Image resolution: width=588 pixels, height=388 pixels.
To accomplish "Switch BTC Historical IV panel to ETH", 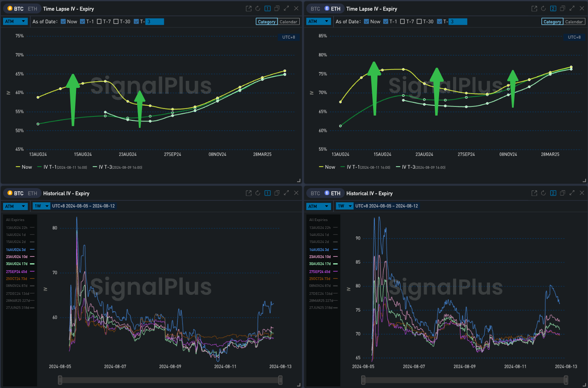I will [x=32, y=193].
